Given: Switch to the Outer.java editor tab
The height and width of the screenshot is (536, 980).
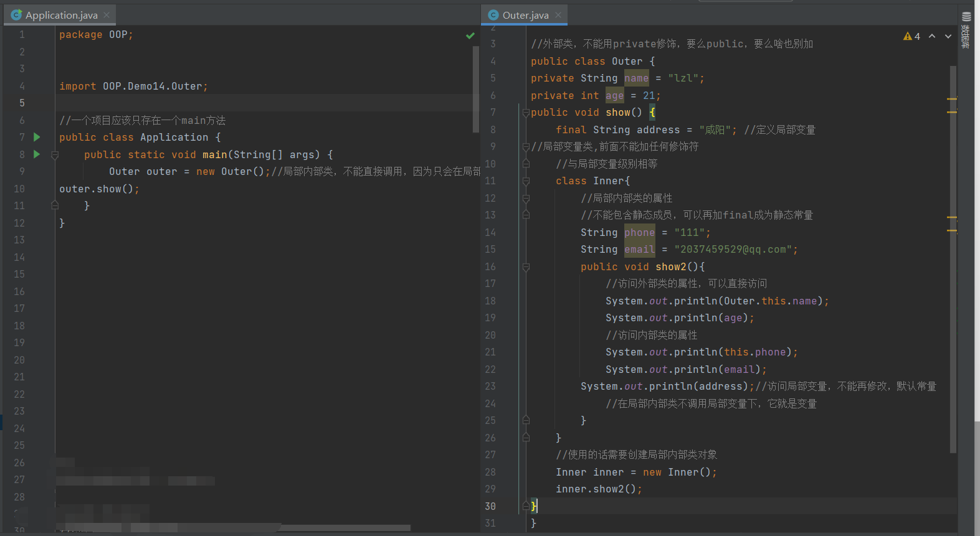Looking at the screenshot, I should coord(525,15).
